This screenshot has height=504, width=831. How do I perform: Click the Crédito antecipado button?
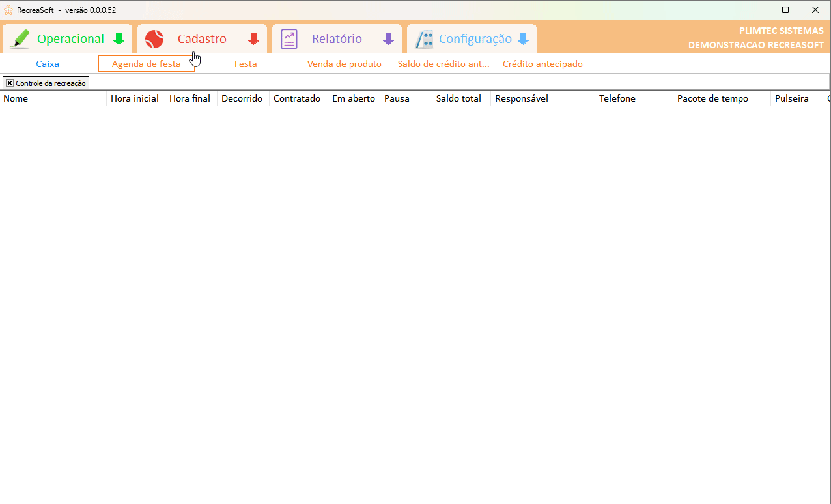click(542, 64)
